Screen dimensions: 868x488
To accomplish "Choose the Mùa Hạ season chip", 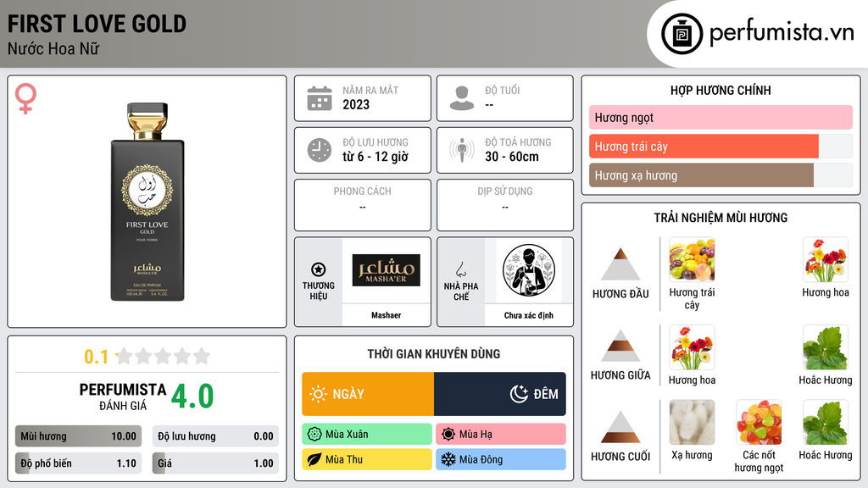I will pos(501,434).
